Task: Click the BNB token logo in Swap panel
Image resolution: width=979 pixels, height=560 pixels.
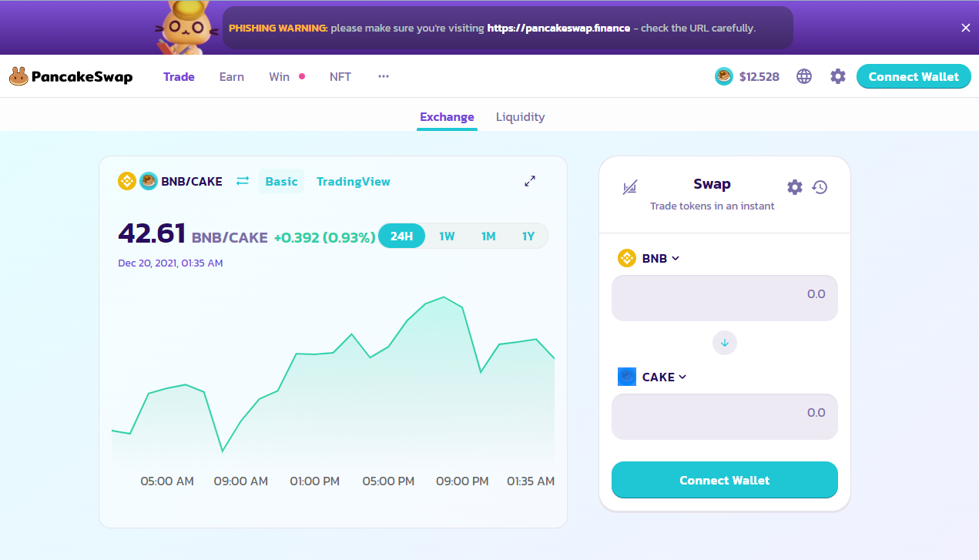Action: coord(627,258)
